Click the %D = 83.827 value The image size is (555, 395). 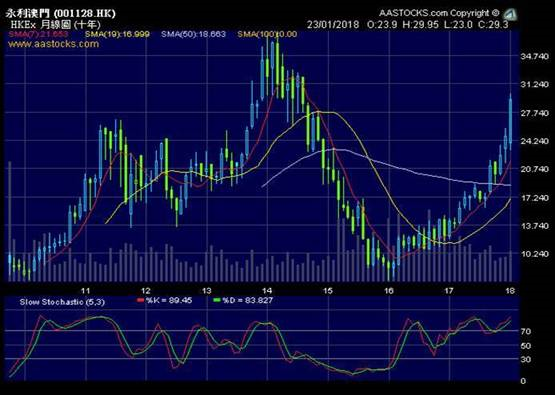(247, 300)
